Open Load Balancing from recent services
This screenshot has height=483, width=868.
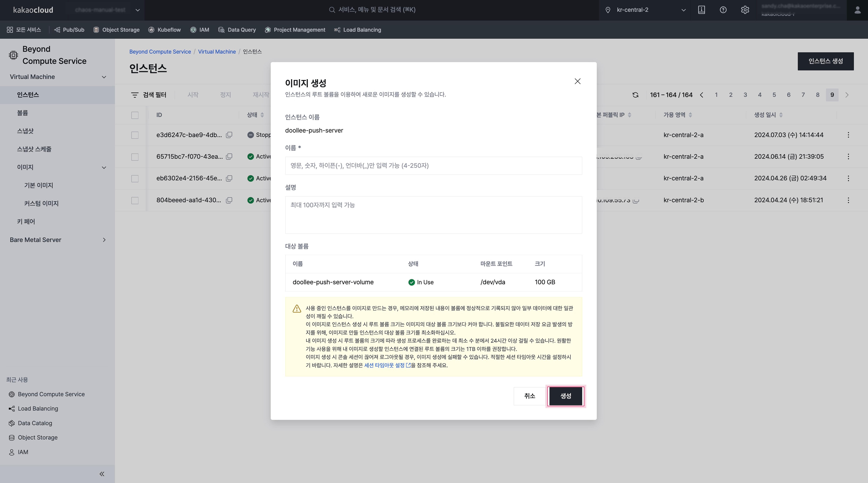pos(38,408)
